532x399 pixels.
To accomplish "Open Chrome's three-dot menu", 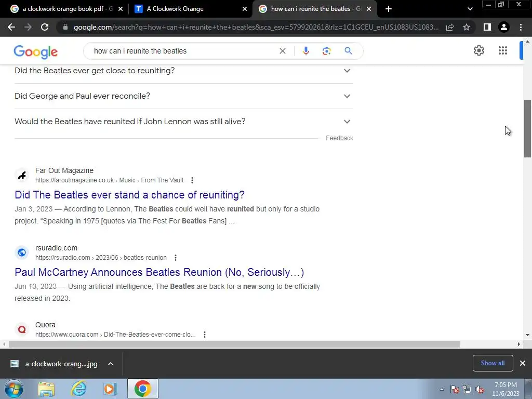I will 521,27.
